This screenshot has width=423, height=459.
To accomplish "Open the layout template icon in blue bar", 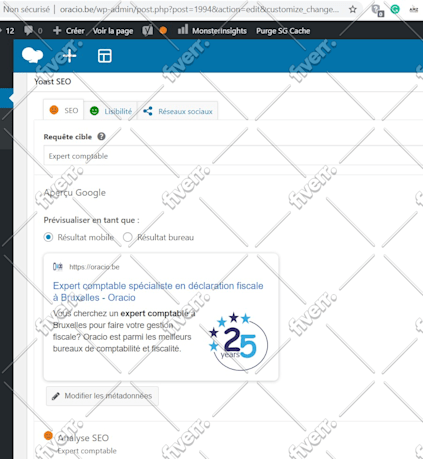I will coord(105,56).
